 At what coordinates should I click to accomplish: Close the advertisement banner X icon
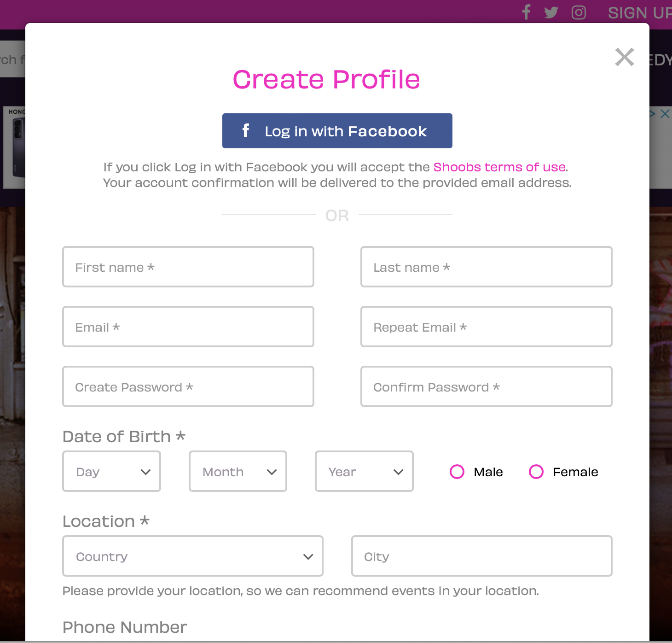[x=665, y=114]
